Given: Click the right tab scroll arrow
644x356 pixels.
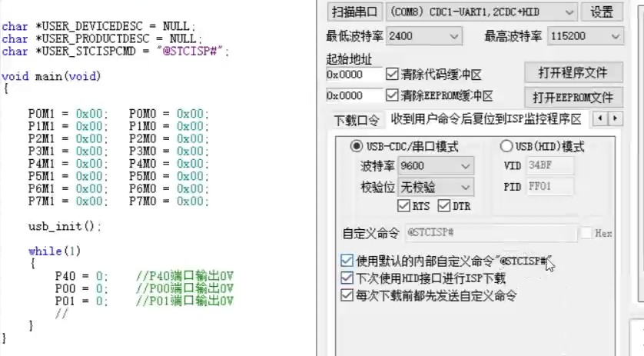Looking at the screenshot, I should click(615, 118).
